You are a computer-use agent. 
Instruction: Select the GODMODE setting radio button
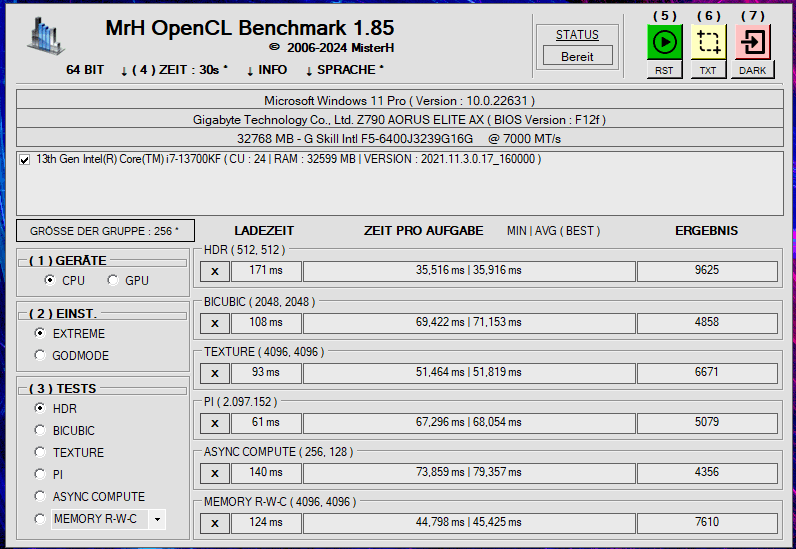pyautogui.click(x=40, y=355)
